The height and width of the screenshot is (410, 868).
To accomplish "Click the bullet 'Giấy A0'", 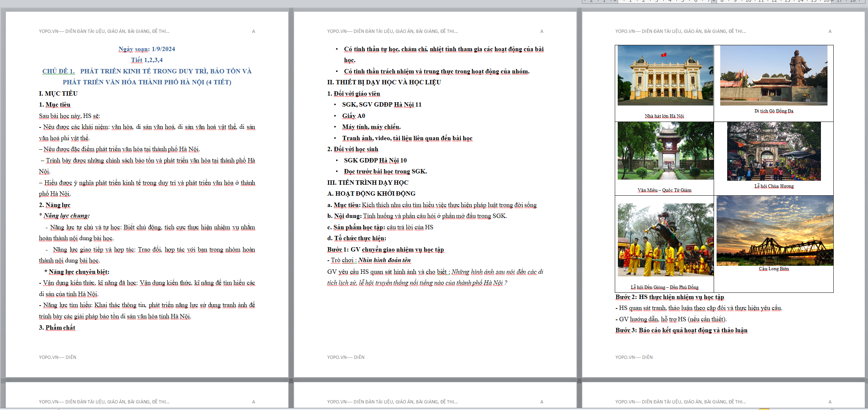I will [354, 116].
